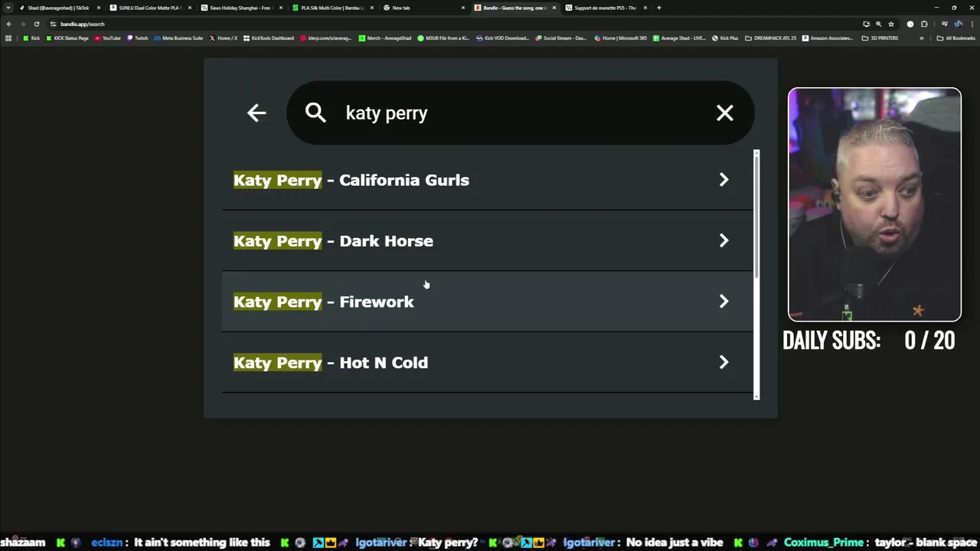Open the tab search dropdown
Image resolution: width=980 pixels, height=551 pixels.
point(8,8)
